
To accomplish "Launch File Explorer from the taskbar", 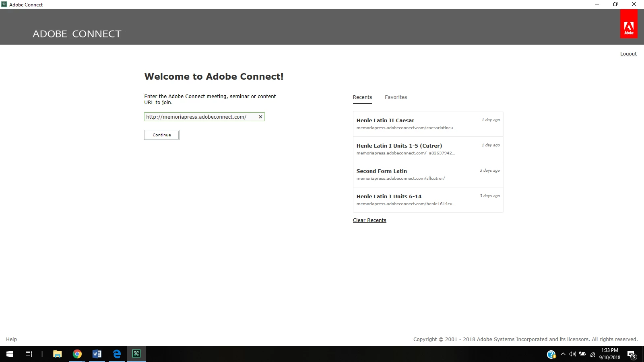I will [x=58, y=354].
